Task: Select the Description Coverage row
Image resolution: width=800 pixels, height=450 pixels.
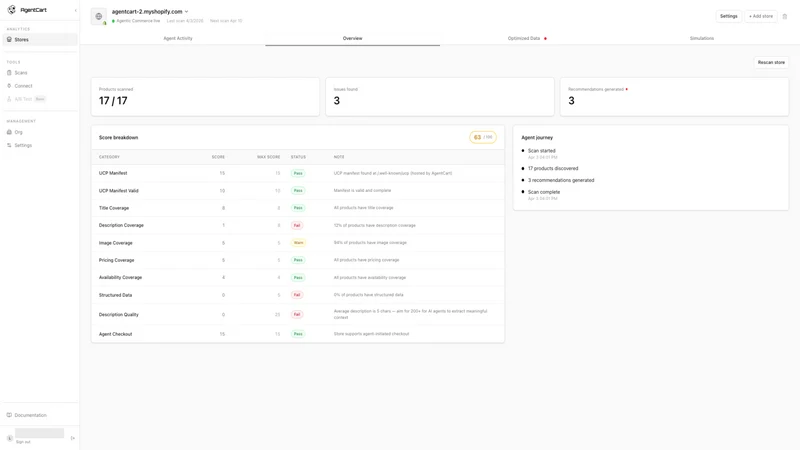Action: 298,226
